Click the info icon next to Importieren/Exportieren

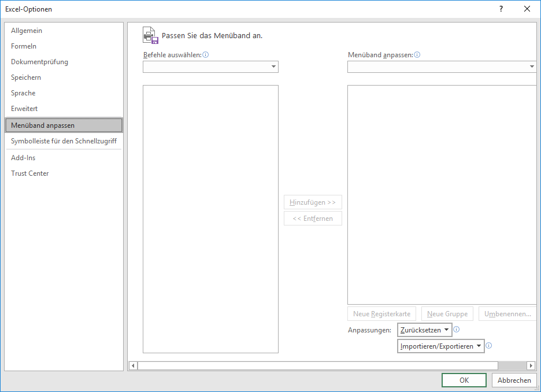[488, 345]
